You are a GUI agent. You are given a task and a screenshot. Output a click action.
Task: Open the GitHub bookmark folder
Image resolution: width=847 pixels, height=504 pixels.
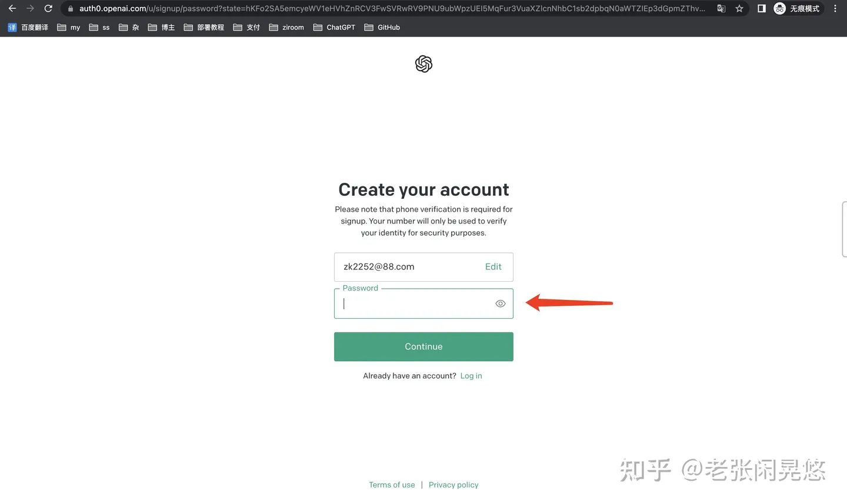(x=382, y=27)
